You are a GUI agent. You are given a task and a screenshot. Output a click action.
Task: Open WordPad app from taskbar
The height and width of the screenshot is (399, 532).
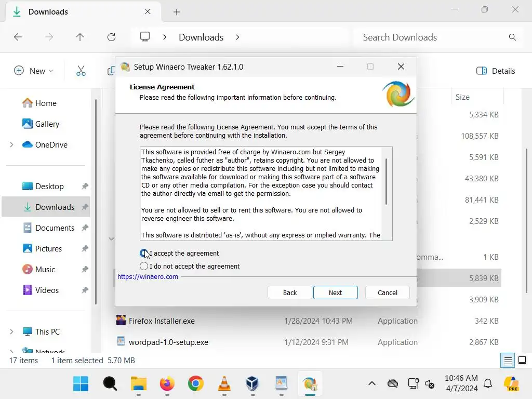click(x=281, y=384)
